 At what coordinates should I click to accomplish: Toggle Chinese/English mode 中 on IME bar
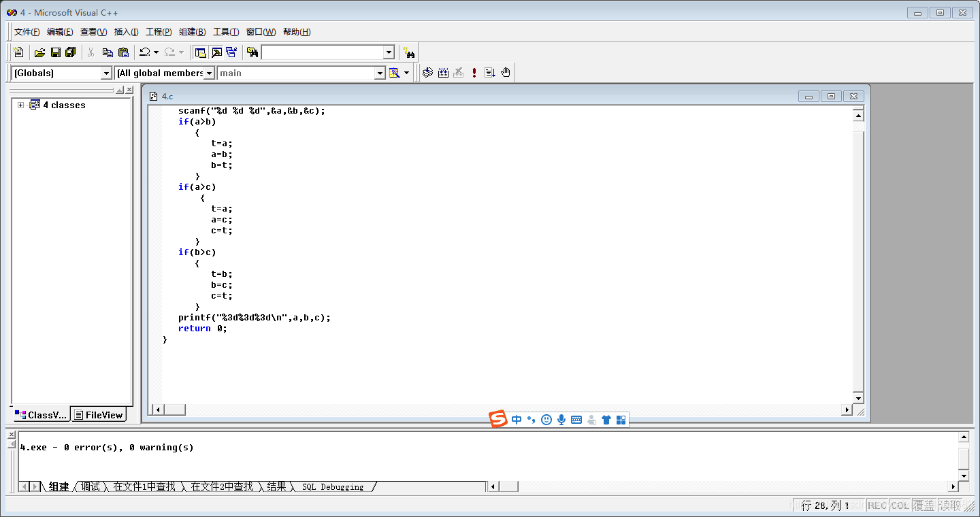click(x=517, y=420)
